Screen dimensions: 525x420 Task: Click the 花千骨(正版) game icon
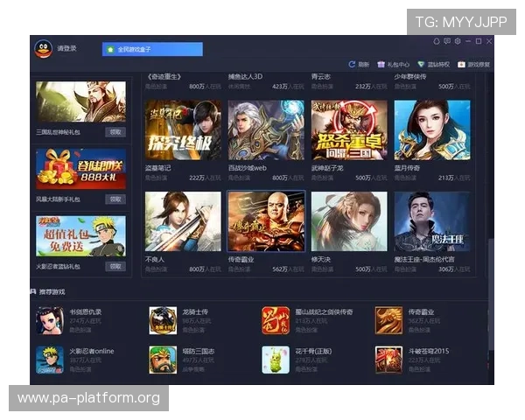tap(276, 360)
